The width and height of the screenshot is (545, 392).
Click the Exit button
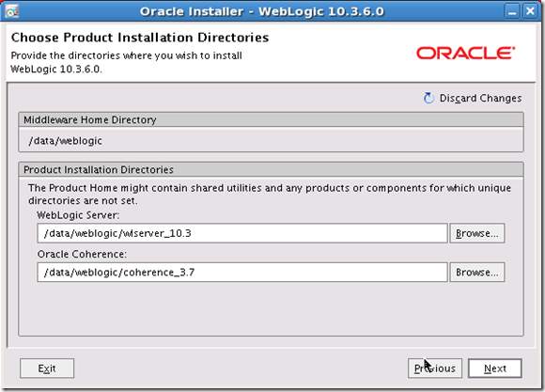pyautogui.click(x=47, y=368)
